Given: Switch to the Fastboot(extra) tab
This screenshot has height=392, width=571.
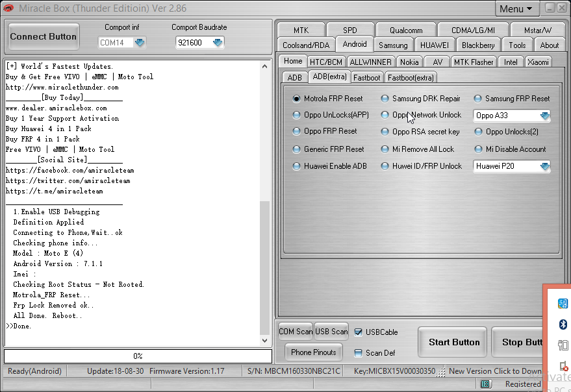Looking at the screenshot, I should 411,77.
